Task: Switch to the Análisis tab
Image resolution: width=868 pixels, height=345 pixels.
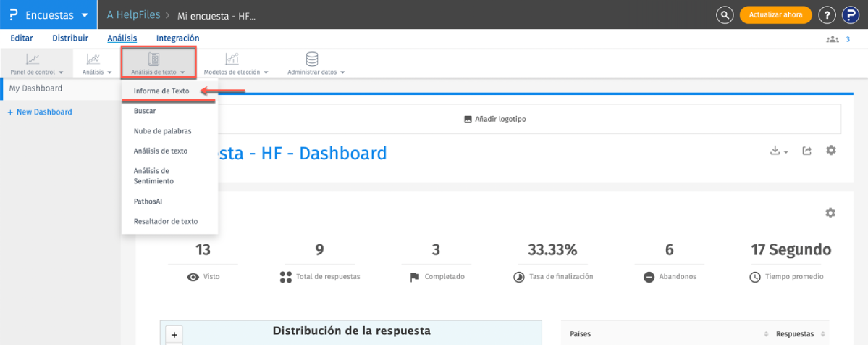Action: tap(122, 38)
